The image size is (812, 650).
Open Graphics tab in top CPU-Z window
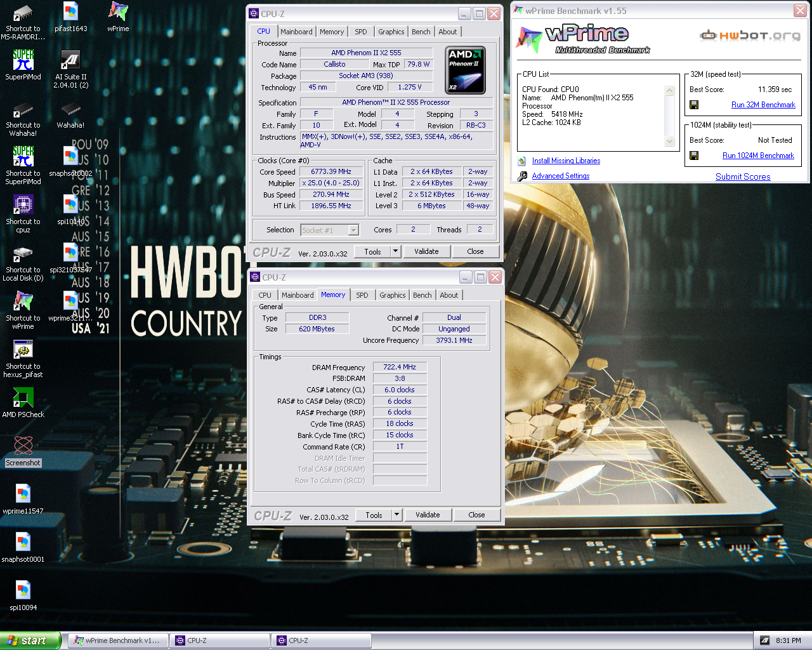tap(391, 32)
